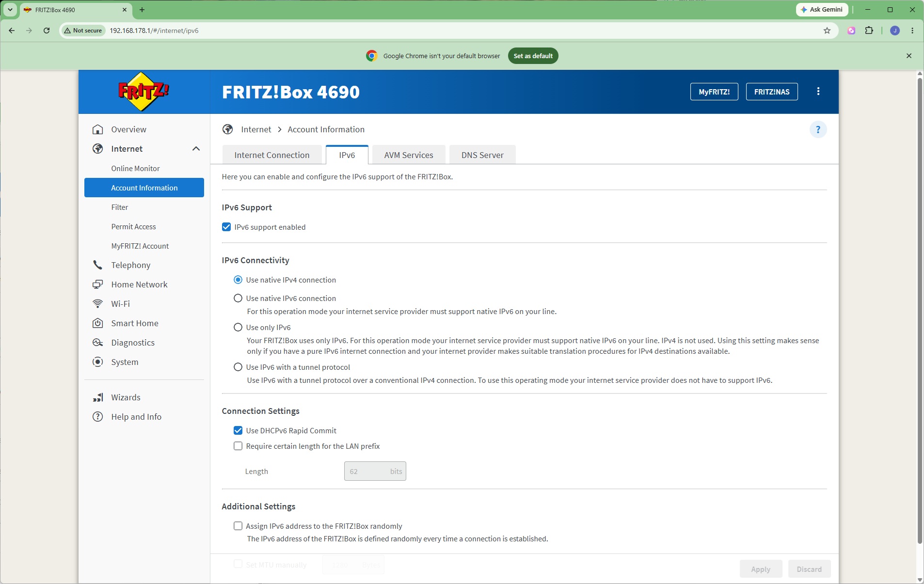Image resolution: width=924 pixels, height=584 pixels.
Task: Open the Overview house icon
Action: [98, 129]
